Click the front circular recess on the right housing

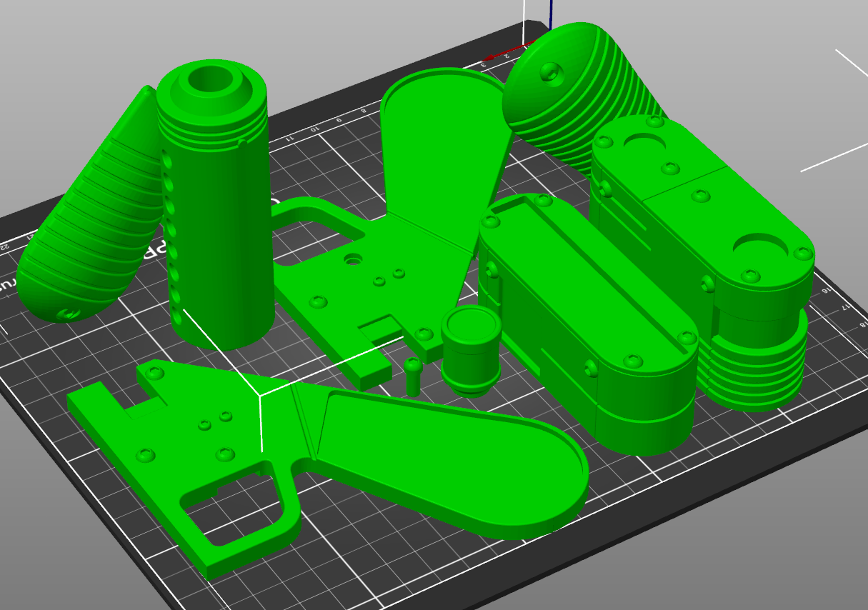[x=760, y=246]
